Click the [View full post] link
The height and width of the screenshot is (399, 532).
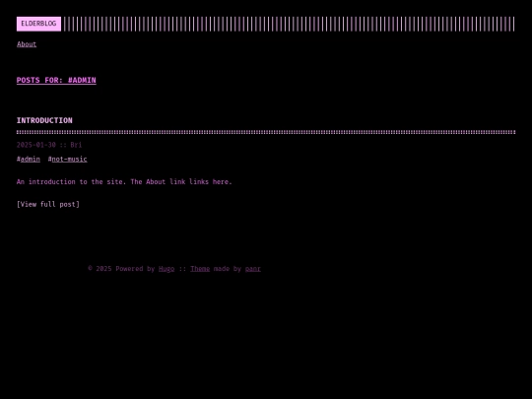point(48,204)
